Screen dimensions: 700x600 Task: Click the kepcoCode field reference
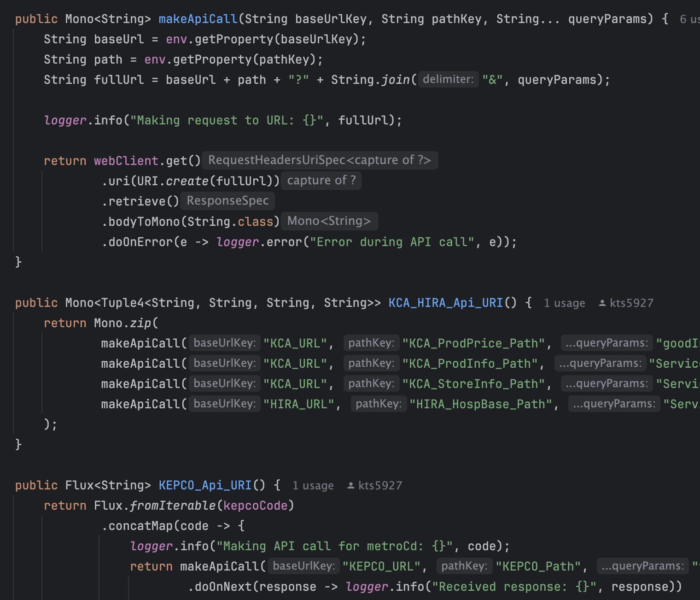coord(256,506)
